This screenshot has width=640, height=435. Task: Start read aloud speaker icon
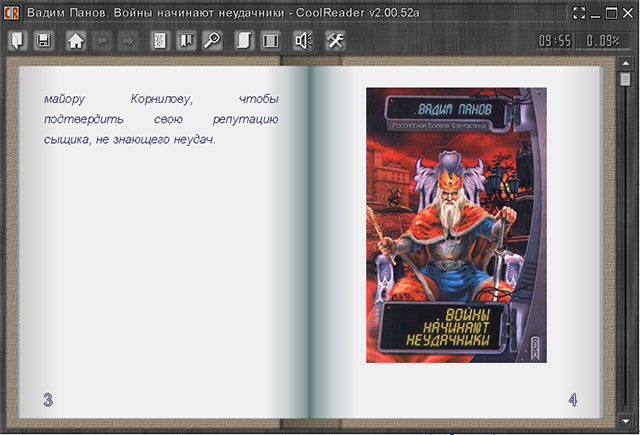[303, 40]
